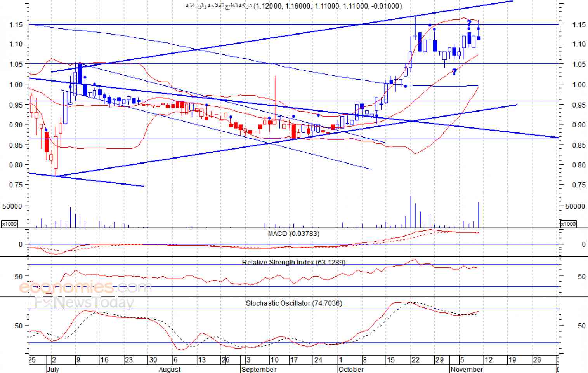Select the date label 25 on the time axis
This screenshot has width=588, height=373.
(x=32, y=360)
